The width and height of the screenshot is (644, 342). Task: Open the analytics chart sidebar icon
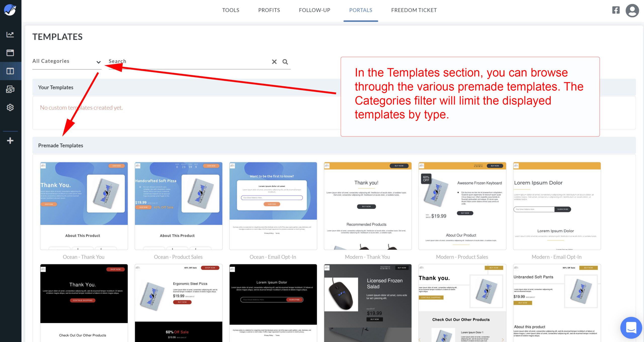click(x=10, y=35)
